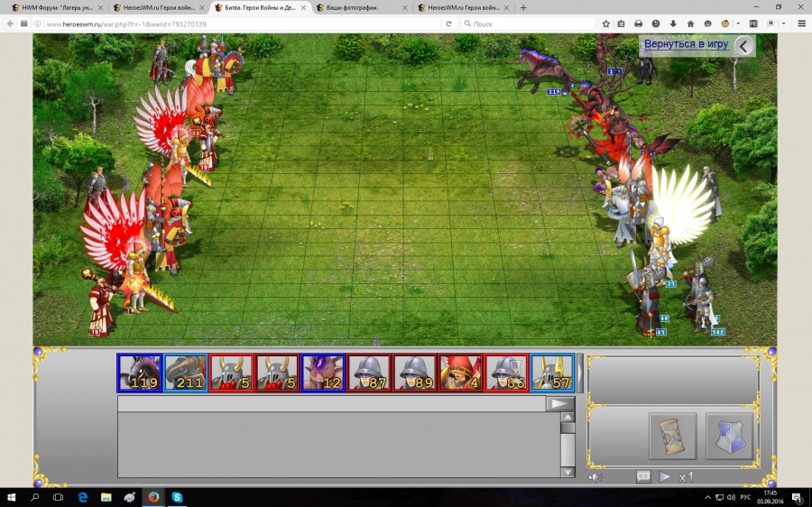Click the chat log scroll-down arrow
The image size is (812, 507).
pyautogui.click(x=567, y=472)
